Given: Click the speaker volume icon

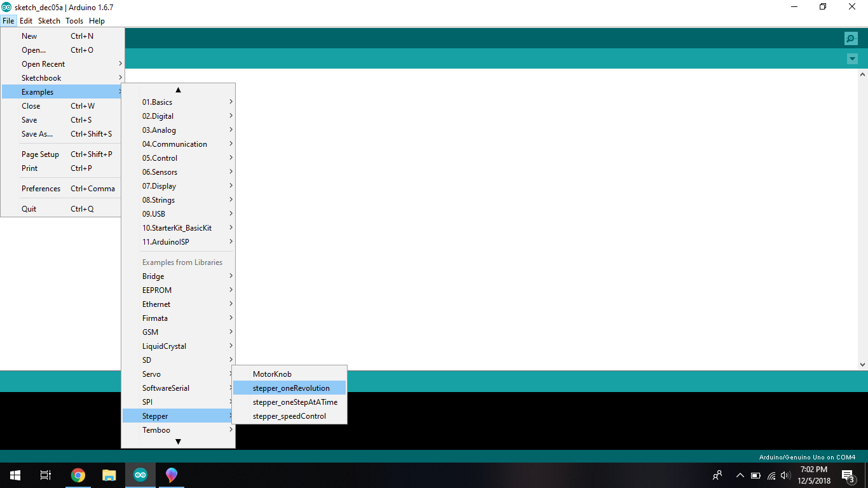Looking at the screenshot, I should [x=786, y=475].
